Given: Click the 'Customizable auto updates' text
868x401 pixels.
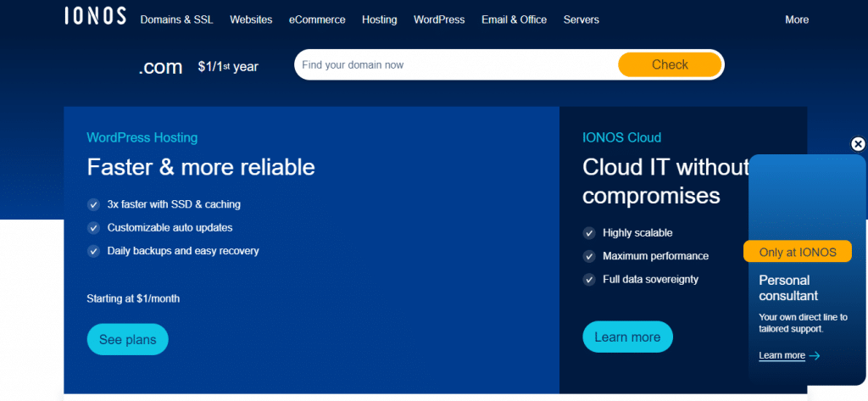Looking at the screenshot, I should coord(170,228).
